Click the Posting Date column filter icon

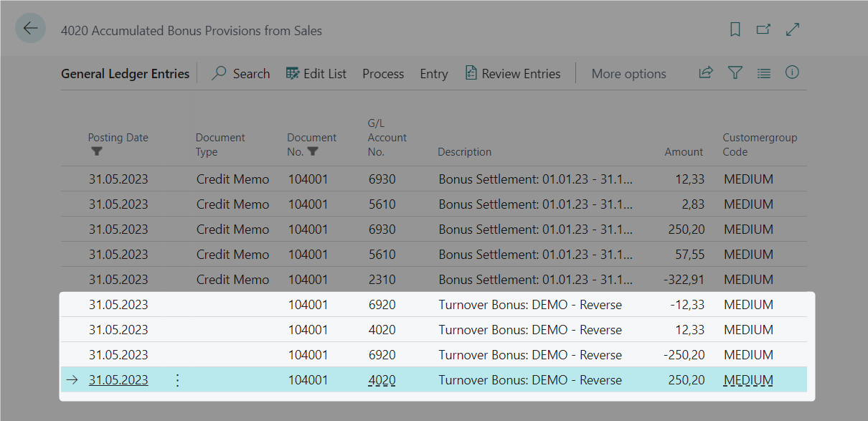(97, 151)
